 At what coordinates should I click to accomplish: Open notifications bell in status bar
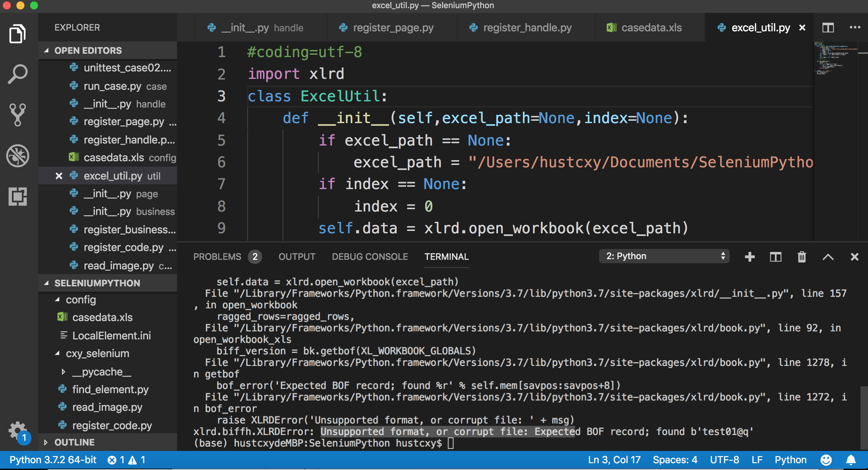pos(851,460)
